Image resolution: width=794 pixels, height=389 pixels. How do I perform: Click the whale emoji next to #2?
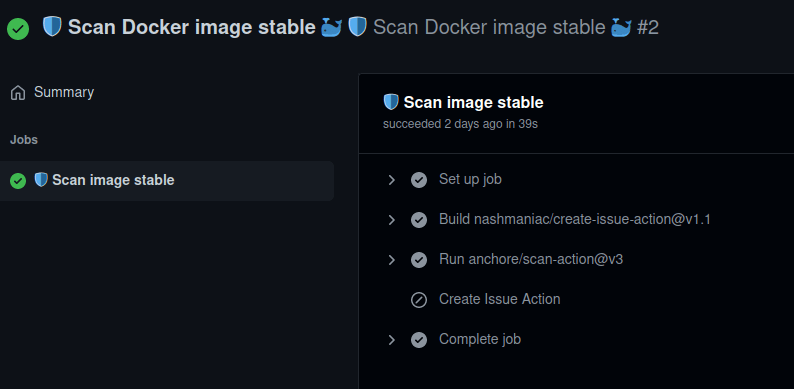[x=621, y=27]
